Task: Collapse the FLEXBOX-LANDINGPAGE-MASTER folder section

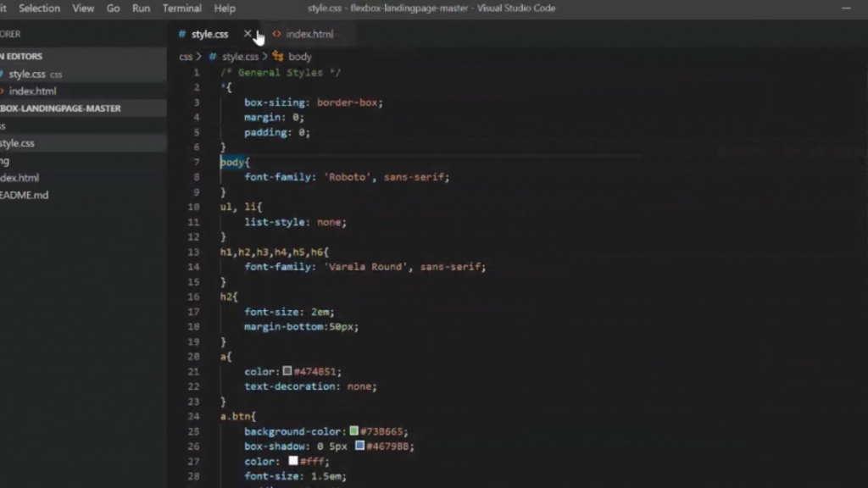Action: [61, 108]
